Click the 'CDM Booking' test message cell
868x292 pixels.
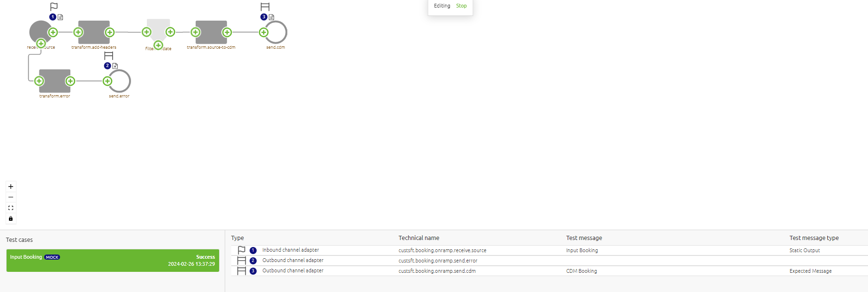pyautogui.click(x=581, y=271)
